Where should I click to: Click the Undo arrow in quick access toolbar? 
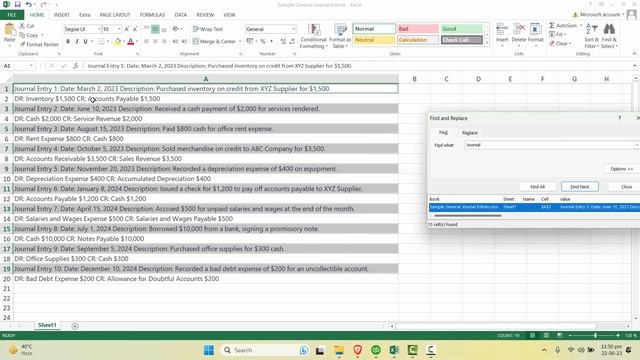click(29, 4)
